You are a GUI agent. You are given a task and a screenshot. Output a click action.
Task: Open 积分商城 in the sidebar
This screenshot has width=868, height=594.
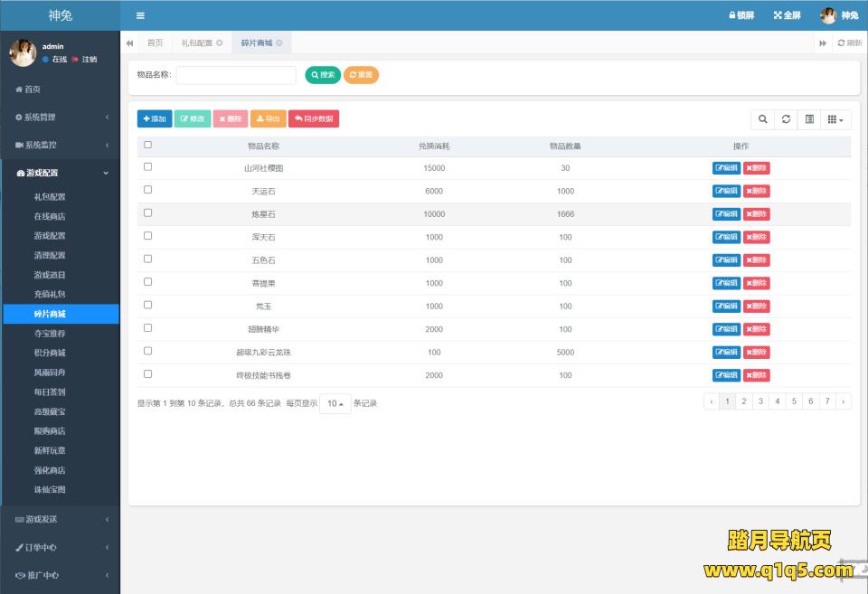tap(50, 353)
